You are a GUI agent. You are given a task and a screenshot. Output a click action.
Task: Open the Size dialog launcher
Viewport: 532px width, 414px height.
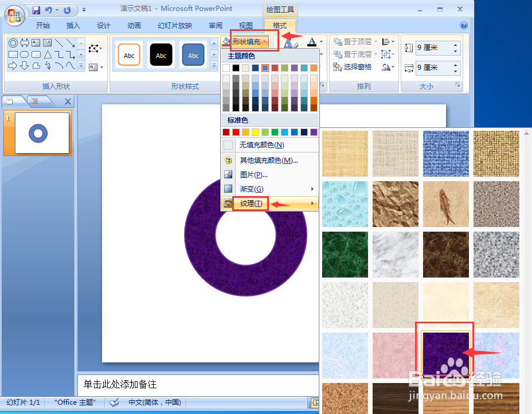[x=458, y=85]
